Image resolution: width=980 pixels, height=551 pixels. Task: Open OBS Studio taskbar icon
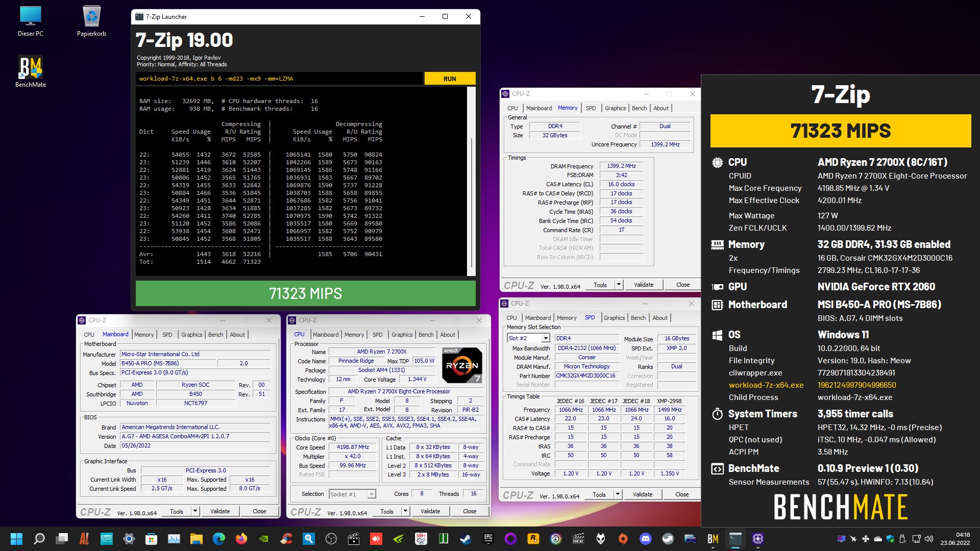point(331,539)
